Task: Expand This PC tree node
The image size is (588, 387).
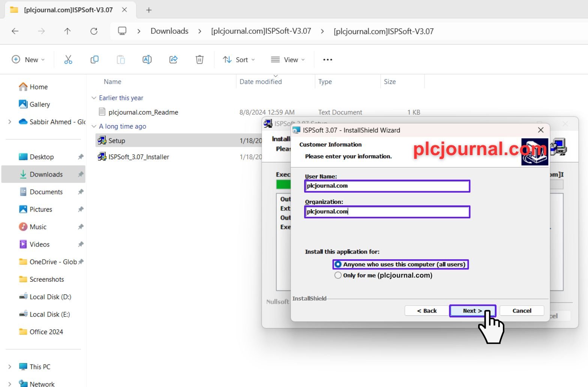Action: (10, 366)
